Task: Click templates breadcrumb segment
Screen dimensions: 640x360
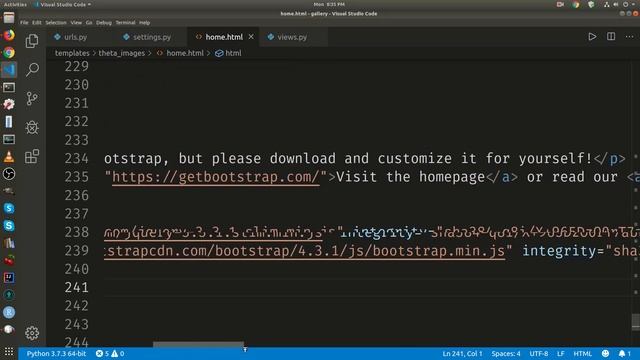Action: click(x=72, y=53)
